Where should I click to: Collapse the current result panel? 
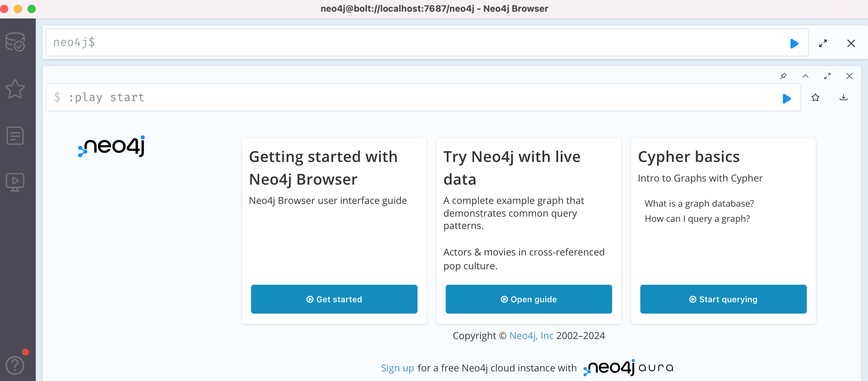click(804, 76)
